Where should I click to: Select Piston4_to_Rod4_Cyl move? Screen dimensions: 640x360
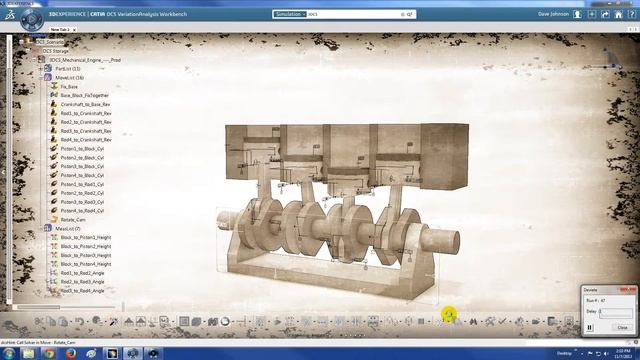(82, 211)
